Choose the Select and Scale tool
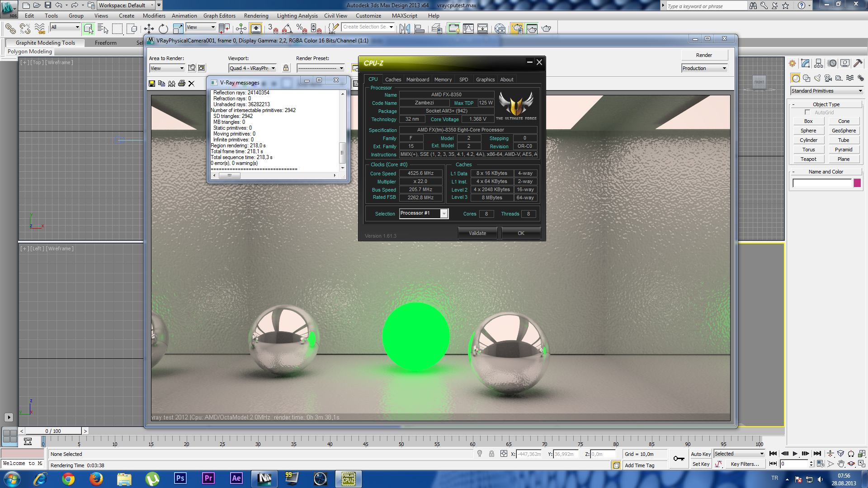Image resolution: width=868 pixels, height=488 pixels. coord(178,29)
